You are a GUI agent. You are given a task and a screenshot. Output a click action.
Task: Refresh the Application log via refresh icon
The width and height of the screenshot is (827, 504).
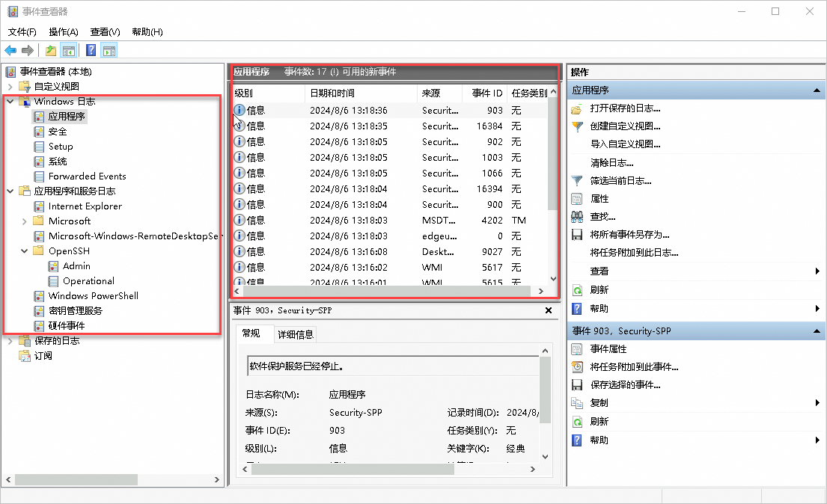(576, 289)
